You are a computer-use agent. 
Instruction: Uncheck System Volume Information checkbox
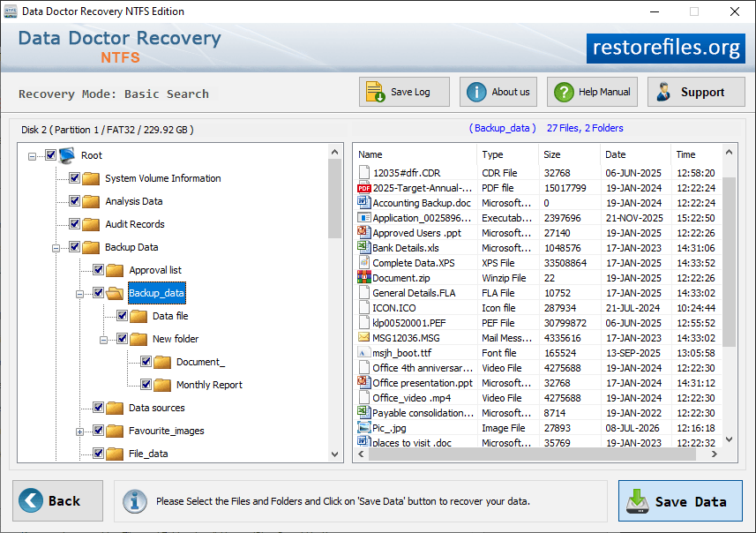74,178
